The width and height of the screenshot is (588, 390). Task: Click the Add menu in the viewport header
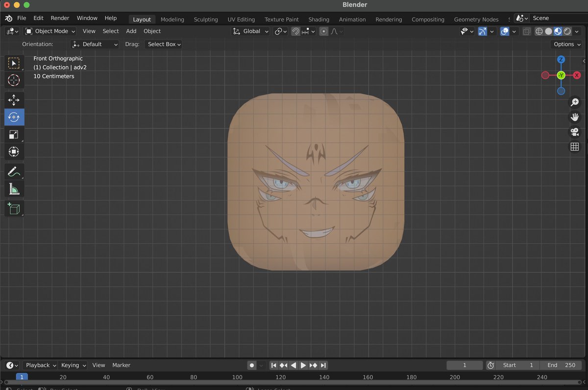click(x=131, y=31)
